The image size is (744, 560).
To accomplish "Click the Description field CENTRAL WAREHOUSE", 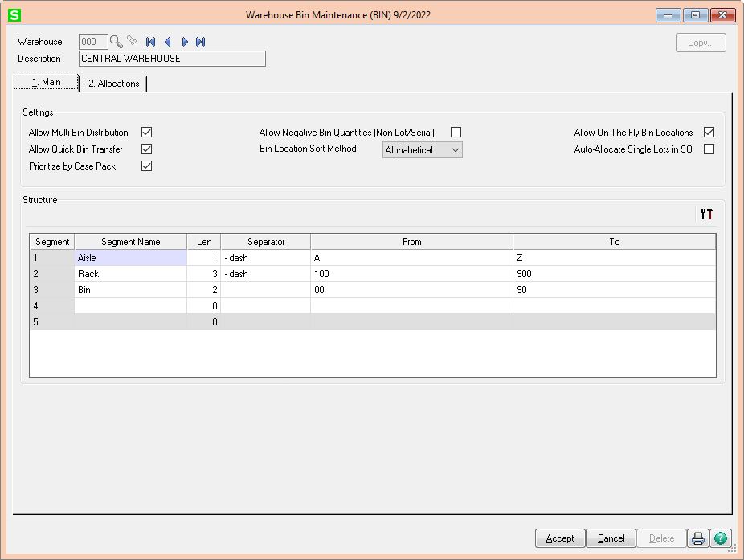I will coord(172,59).
